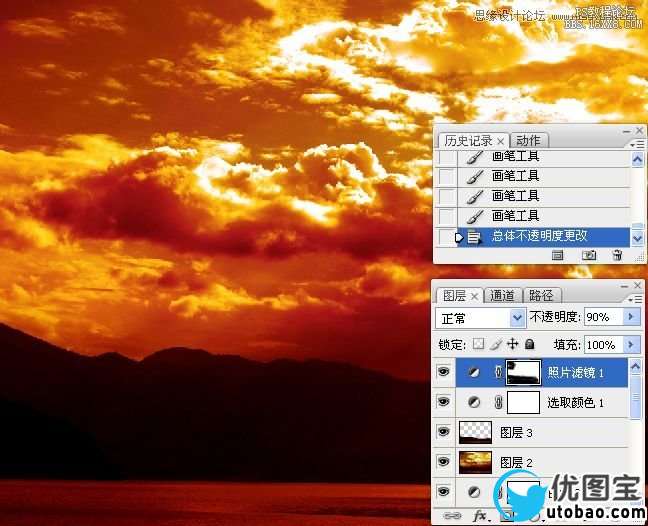
Task: Set history brush source on first 画笔工具 row
Action: [446, 157]
